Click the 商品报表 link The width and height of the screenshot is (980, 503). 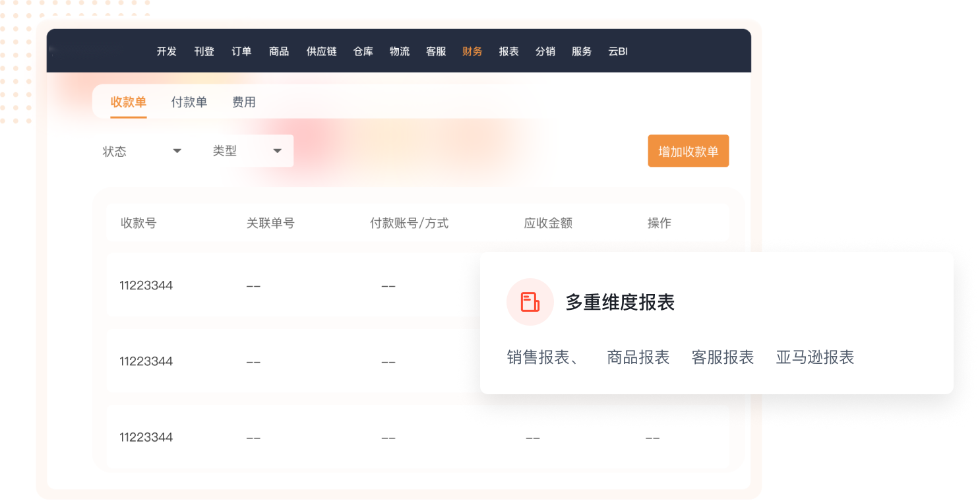(638, 357)
